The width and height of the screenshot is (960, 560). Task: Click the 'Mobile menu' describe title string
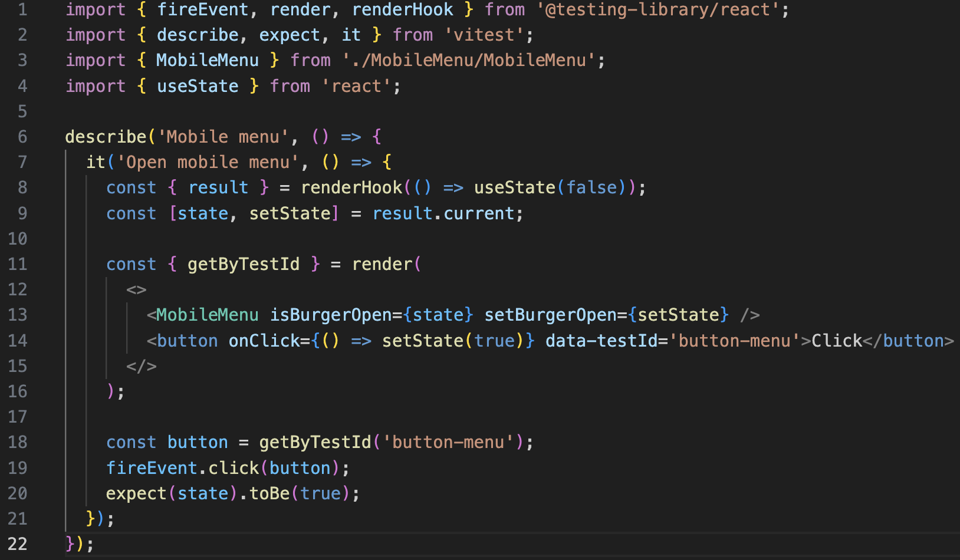click(x=223, y=137)
